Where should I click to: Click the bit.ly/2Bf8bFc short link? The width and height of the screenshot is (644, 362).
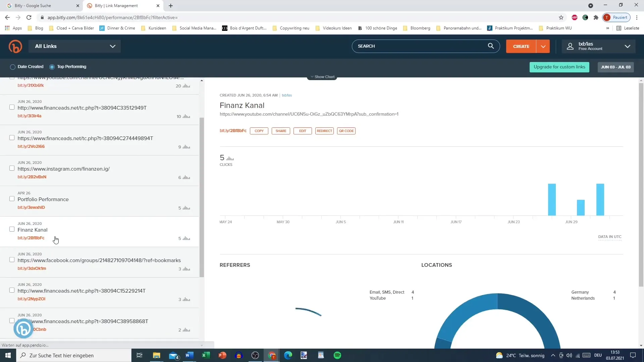pos(31,238)
